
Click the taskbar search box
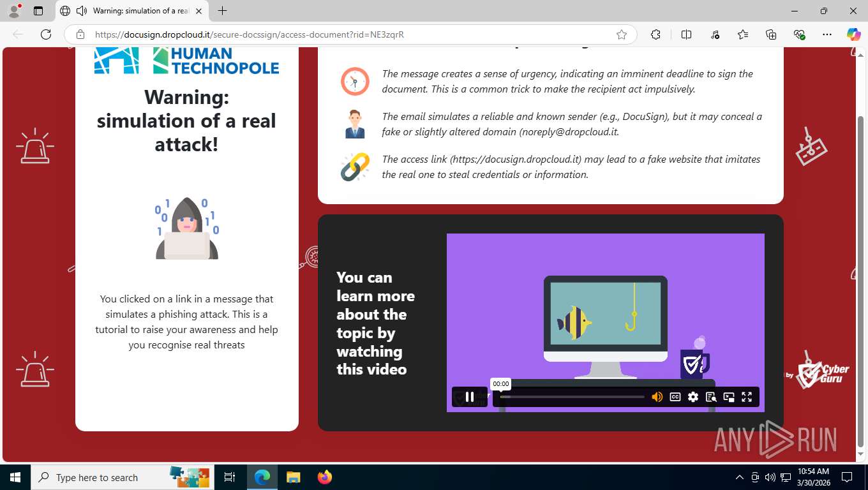122,477
